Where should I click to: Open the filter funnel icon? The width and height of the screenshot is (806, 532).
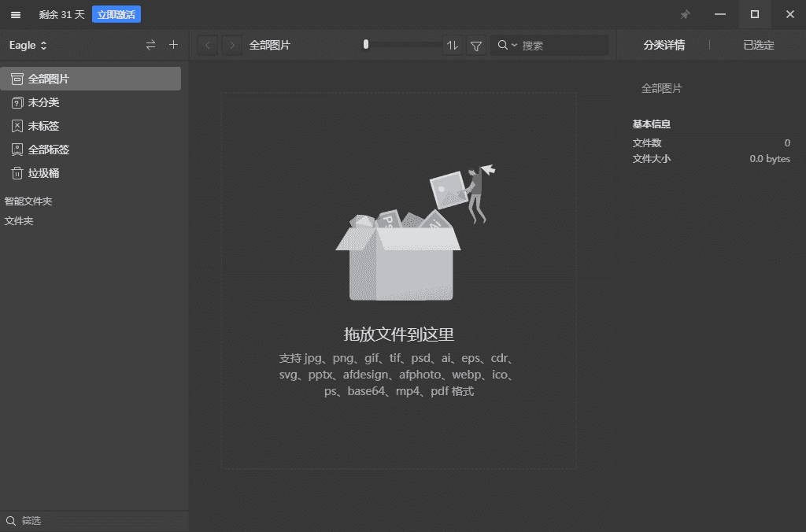(475, 46)
